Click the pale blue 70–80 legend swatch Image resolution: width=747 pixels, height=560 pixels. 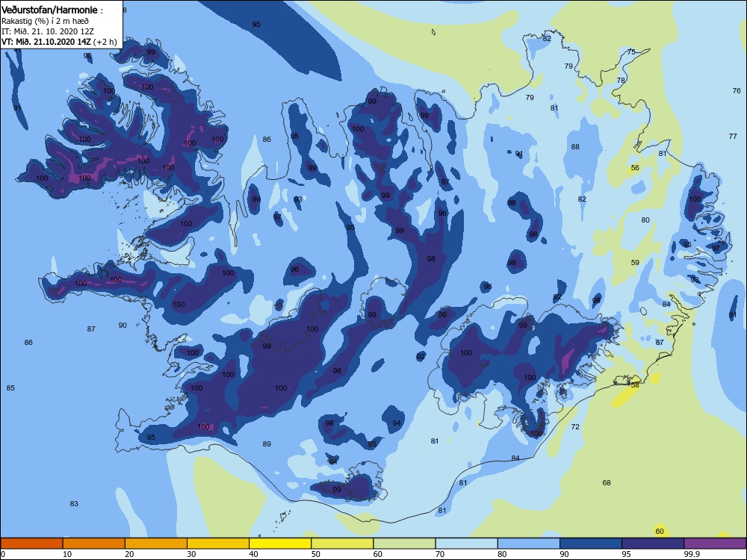(x=466, y=544)
